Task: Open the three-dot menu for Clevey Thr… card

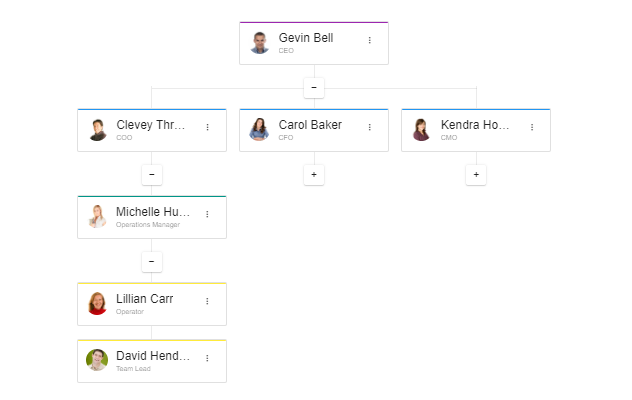Action: point(207,128)
